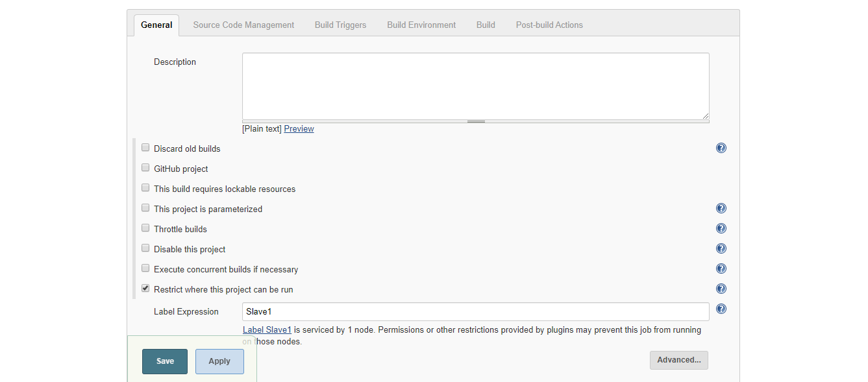Open help for Restrict where project runs
Image resolution: width=868 pixels, height=382 pixels.
click(x=721, y=289)
